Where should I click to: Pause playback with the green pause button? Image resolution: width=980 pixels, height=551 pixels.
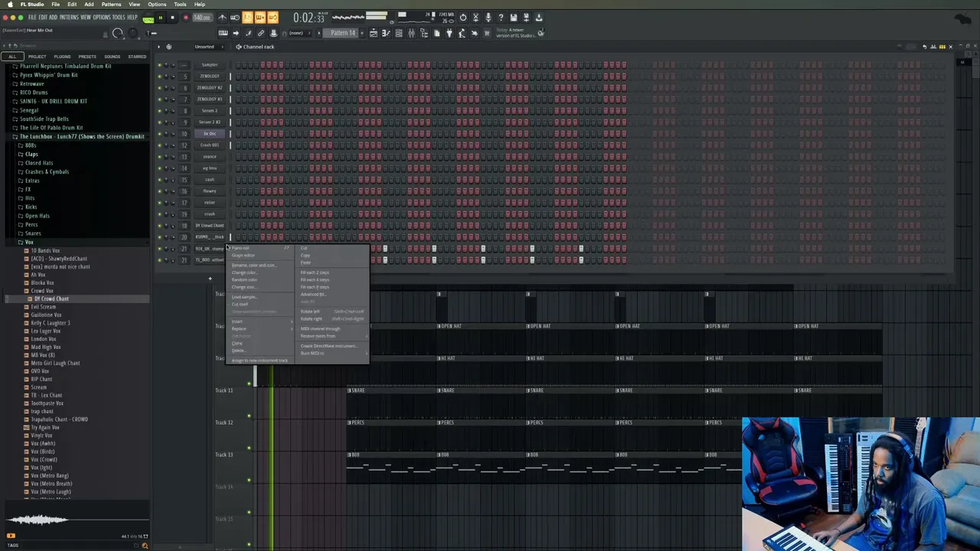pos(160,18)
